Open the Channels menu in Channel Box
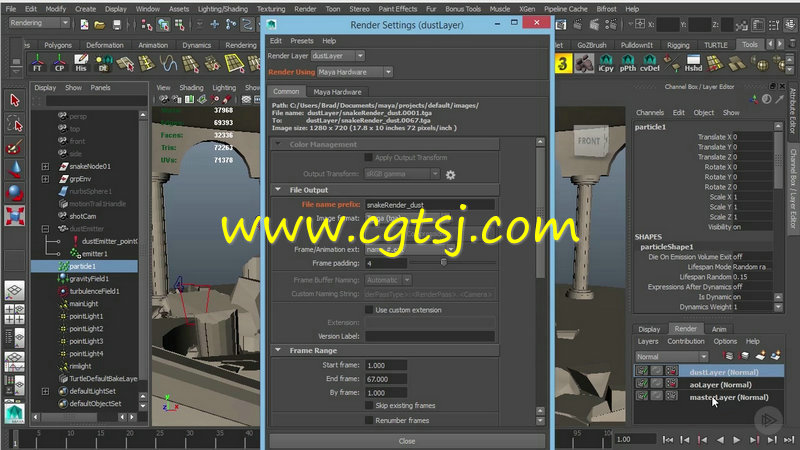Screen dimensions: 800x450 (x=649, y=112)
